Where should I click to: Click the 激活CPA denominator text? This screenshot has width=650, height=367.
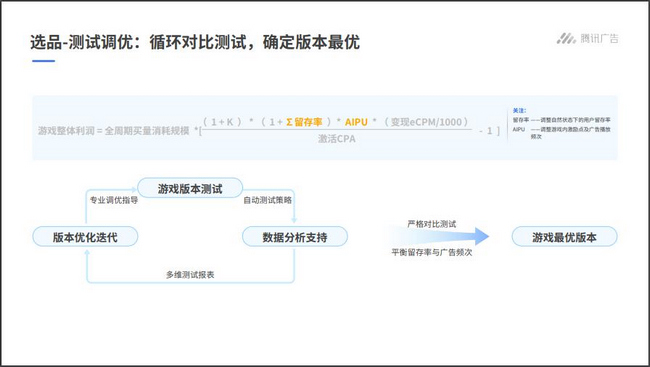tap(337, 139)
